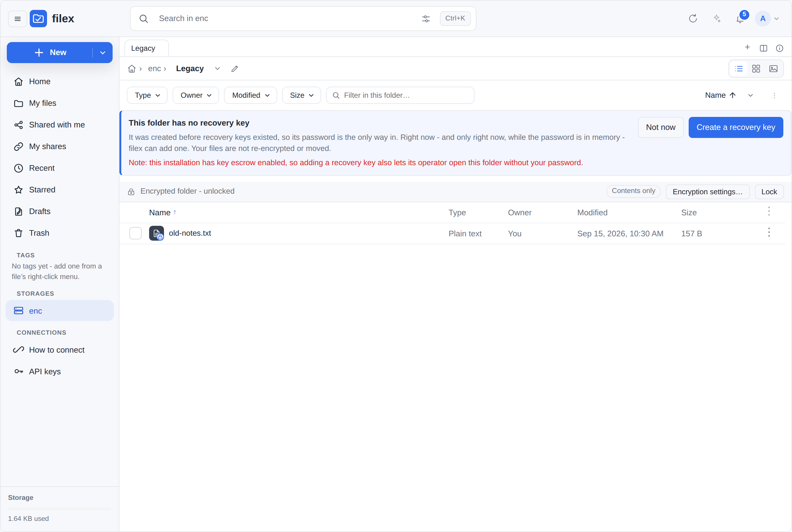
Task: Rename folder using pencil icon
Action: pos(235,69)
